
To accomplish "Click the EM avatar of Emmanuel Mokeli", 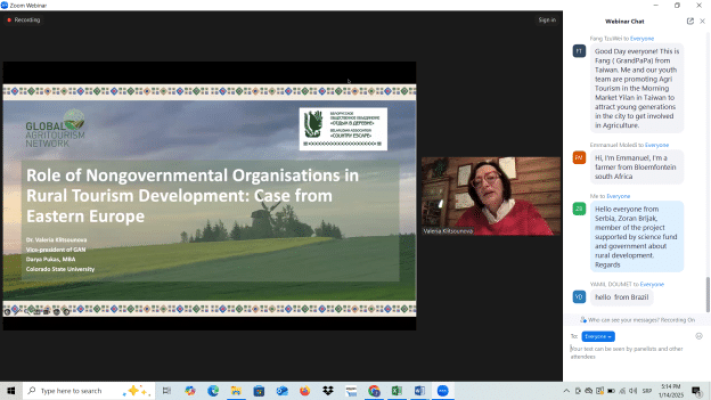I will (578, 157).
